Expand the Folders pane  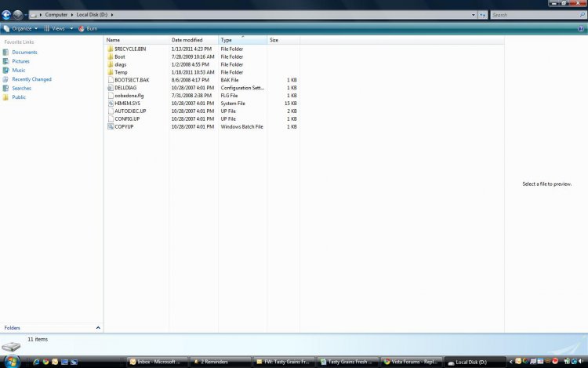coord(98,327)
